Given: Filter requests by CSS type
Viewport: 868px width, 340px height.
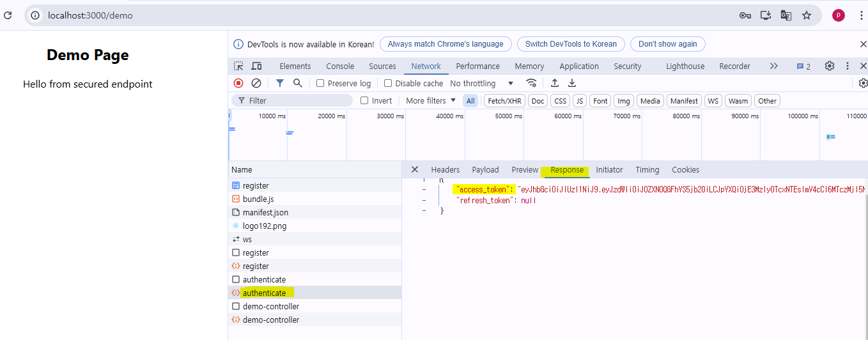Looking at the screenshot, I should pos(560,100).
